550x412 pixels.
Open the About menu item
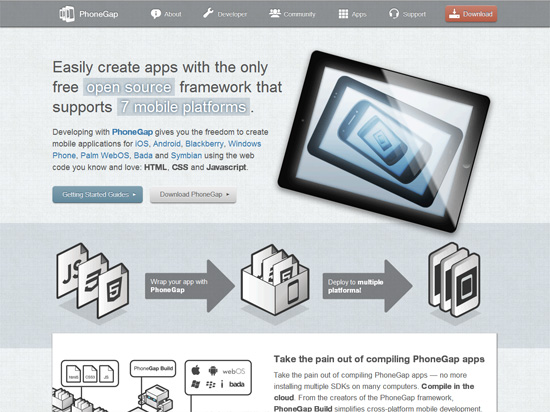[166, 14]
